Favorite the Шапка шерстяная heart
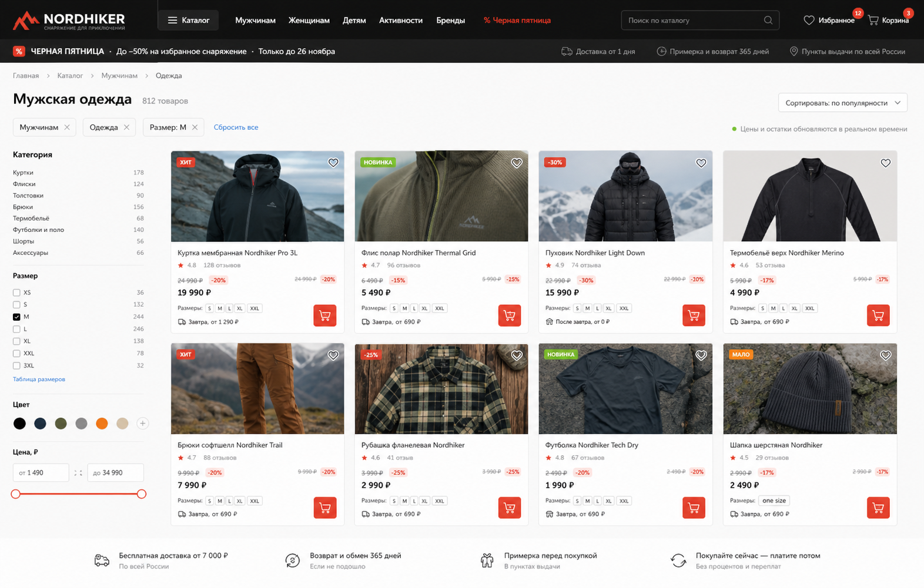 coord(886,355)
